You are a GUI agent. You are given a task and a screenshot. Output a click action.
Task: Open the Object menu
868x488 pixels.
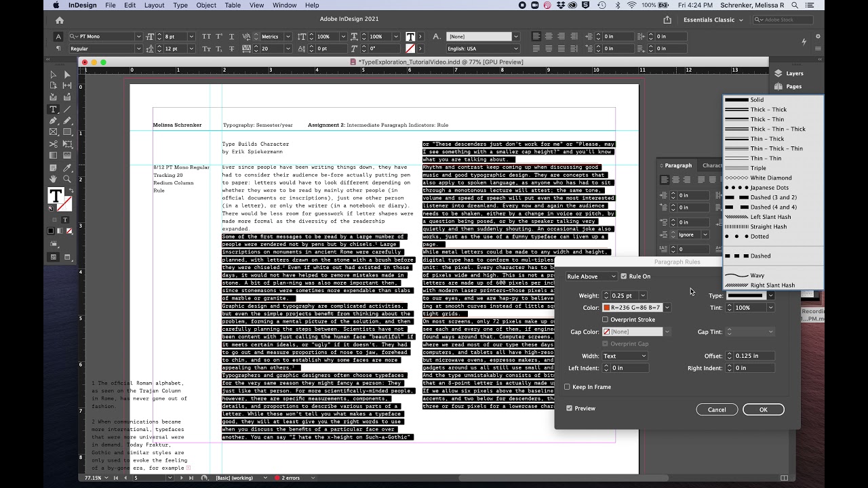coord(206,5)
